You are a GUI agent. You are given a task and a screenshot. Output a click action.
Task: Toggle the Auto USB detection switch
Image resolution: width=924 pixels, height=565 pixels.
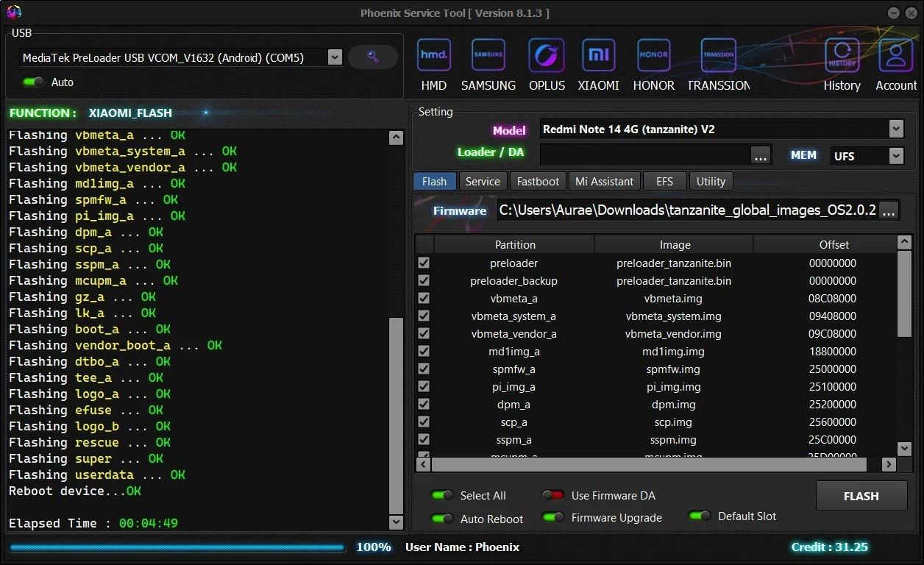click(x=33, y=82)
